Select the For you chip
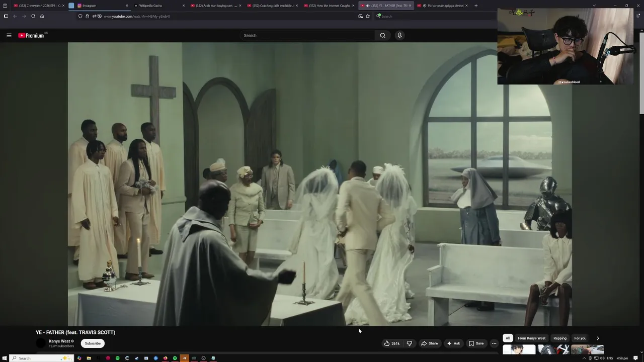644x362 pixels. tap(580, 338)
